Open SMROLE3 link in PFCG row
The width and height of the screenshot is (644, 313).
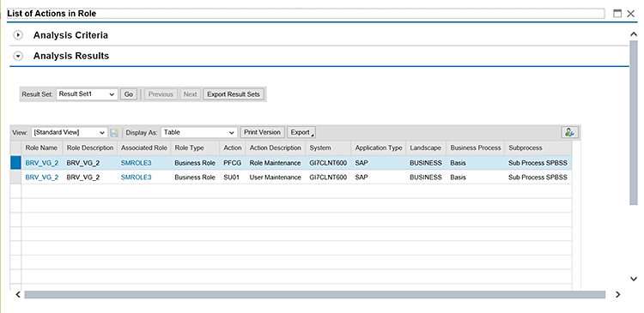[136, 163]
